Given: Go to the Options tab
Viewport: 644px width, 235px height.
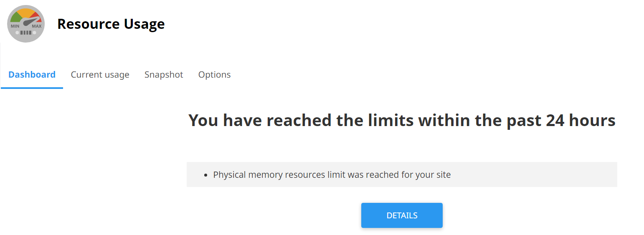Looking at the screenshot, I should point(214,75).
